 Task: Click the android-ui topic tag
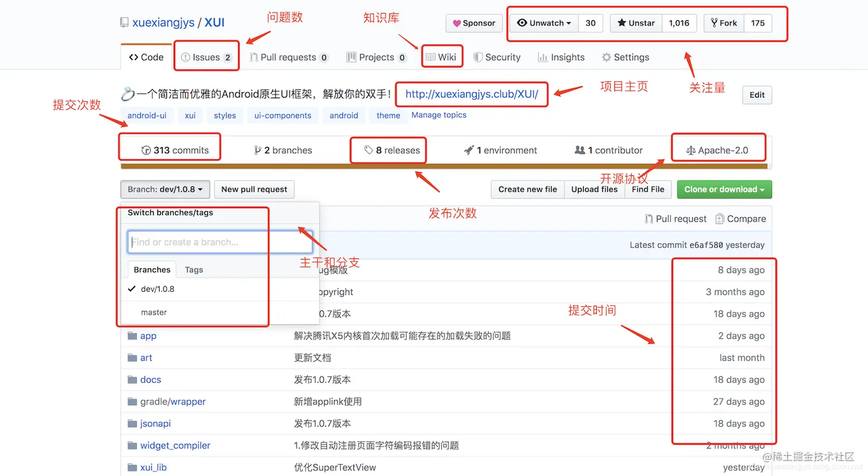[147, 115]
